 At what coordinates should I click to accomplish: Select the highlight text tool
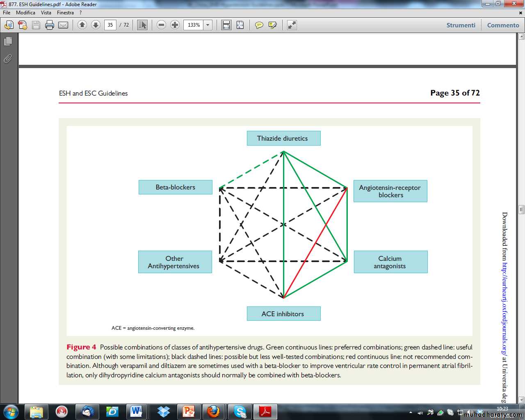click(272, 25)
